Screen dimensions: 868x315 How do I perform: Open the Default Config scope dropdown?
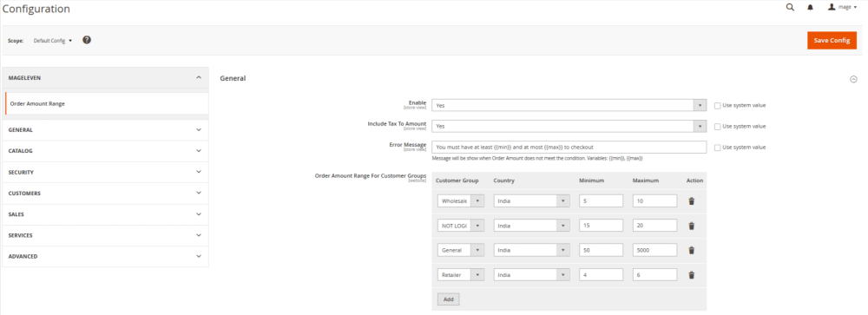pyautogui.click(x=53, y=41)
